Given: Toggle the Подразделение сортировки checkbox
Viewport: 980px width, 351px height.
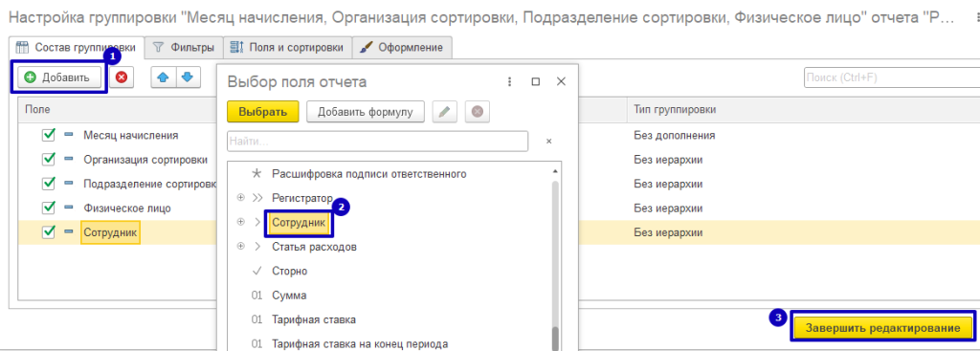Looking at the screenshot, I should [48, 184].
